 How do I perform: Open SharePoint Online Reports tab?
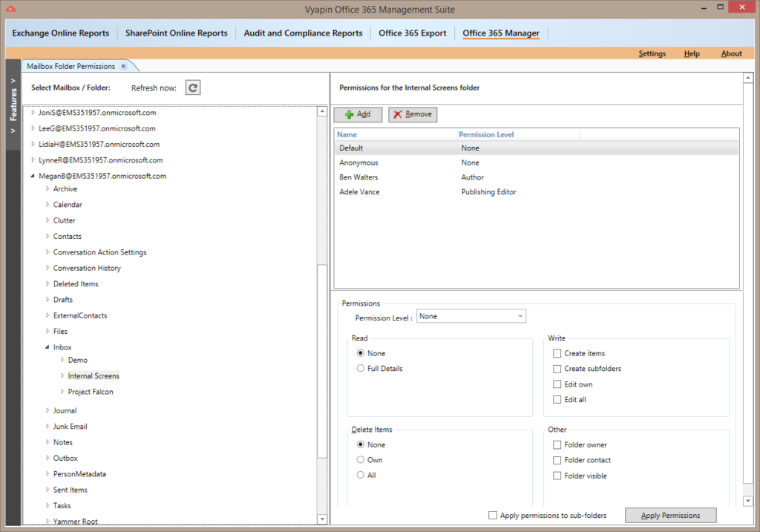[177, 33]
